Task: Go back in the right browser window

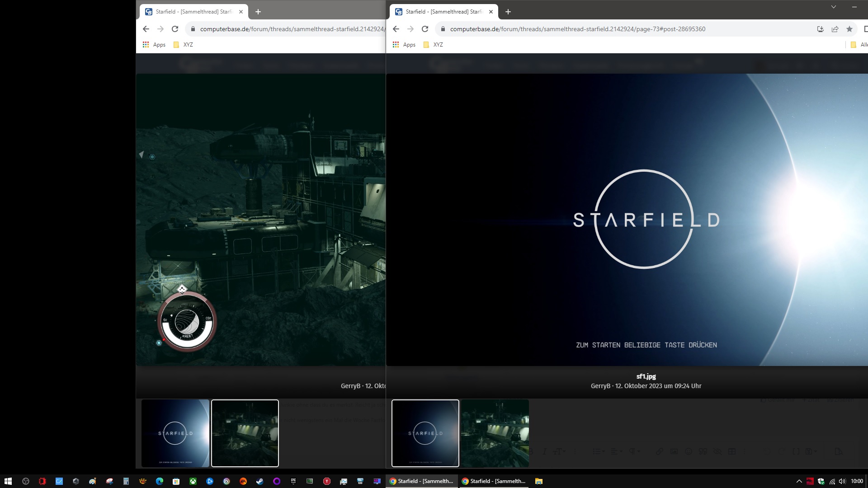Action: click(396, 29)
